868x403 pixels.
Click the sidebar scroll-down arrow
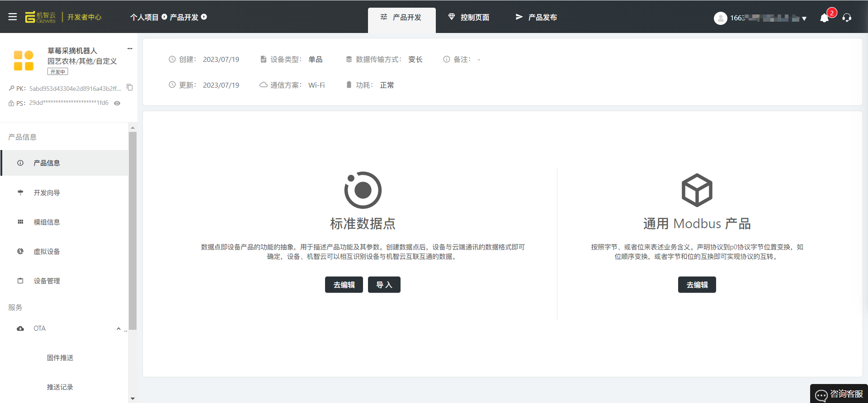[x=133, y=398]
